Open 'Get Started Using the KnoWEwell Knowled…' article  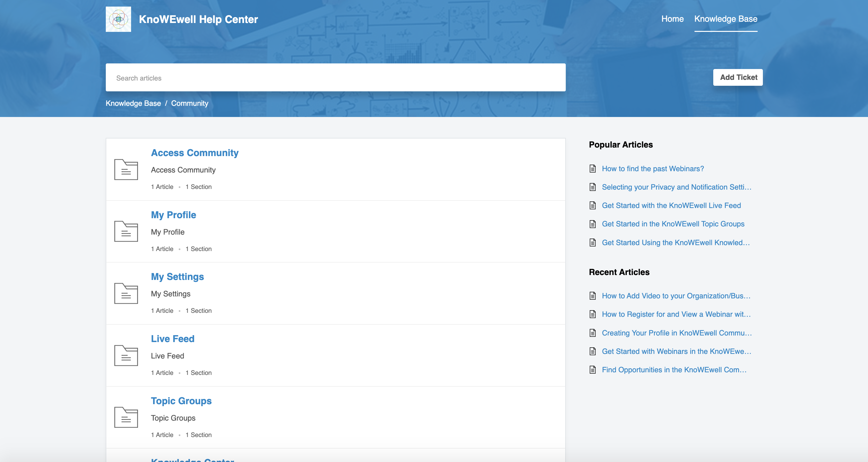(x=676, y=243)
